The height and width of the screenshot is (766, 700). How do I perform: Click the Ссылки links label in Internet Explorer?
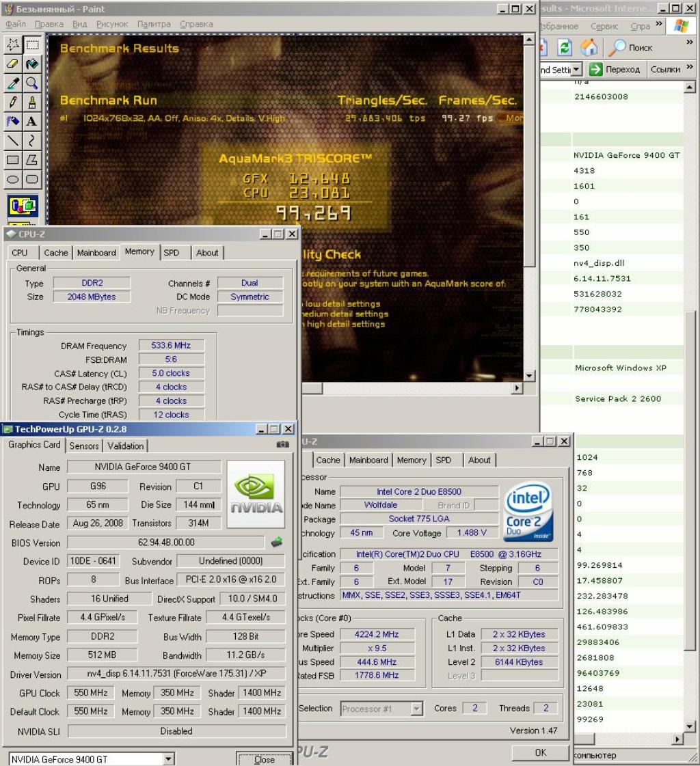tap(665, 70)
